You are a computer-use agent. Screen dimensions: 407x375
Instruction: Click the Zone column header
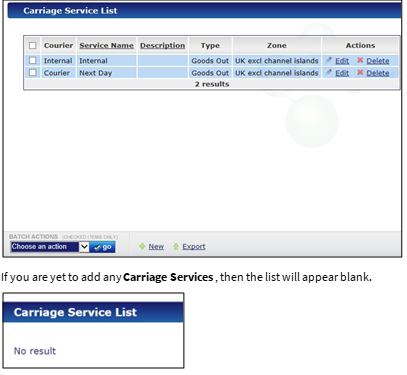(277, 45)
